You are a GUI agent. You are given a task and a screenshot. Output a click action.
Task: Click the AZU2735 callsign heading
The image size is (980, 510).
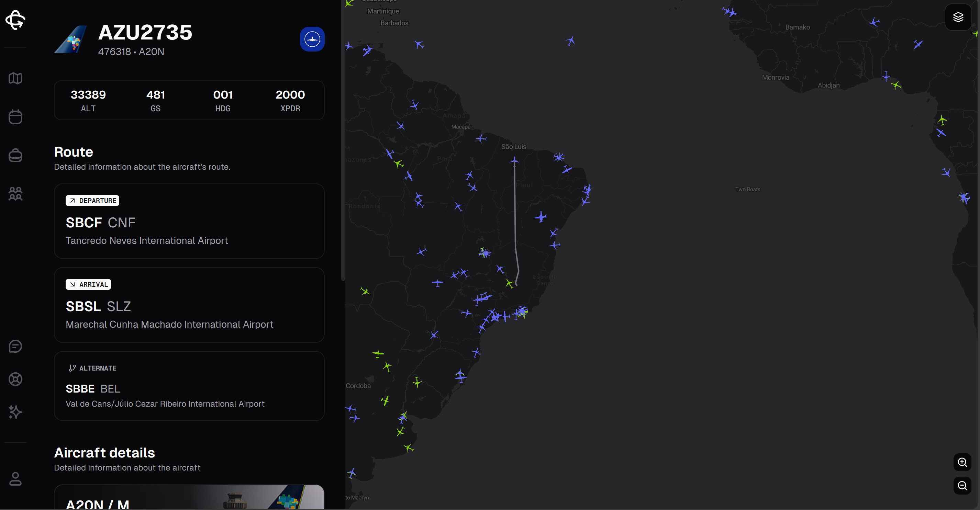[x=145, y=32]
